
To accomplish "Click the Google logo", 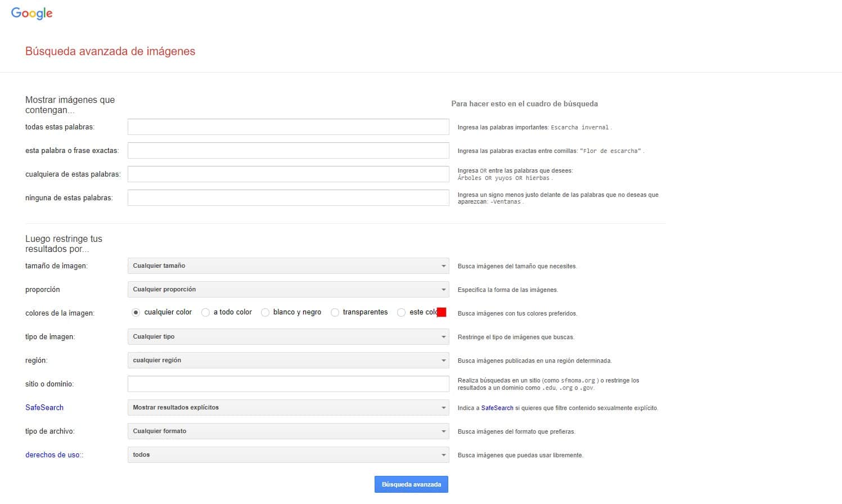I will coord(31,12).
